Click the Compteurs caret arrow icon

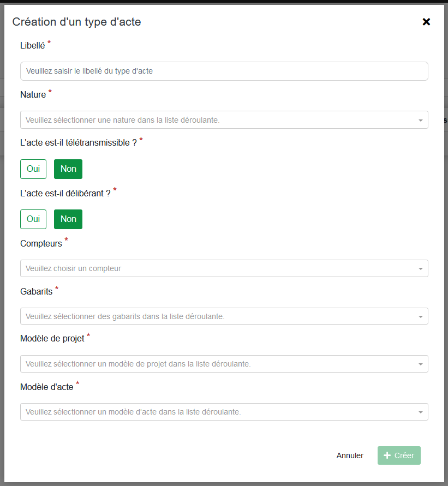420,269
